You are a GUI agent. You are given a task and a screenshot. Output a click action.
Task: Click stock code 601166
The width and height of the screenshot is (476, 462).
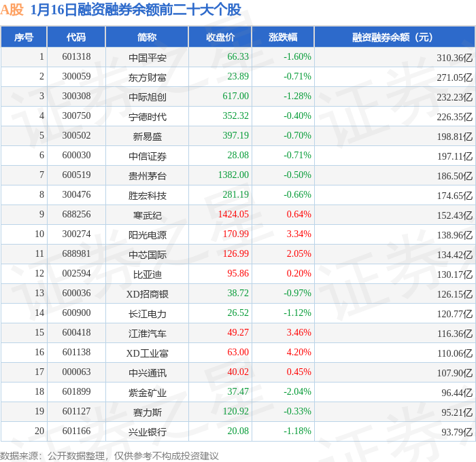click(x=76, y=431)
